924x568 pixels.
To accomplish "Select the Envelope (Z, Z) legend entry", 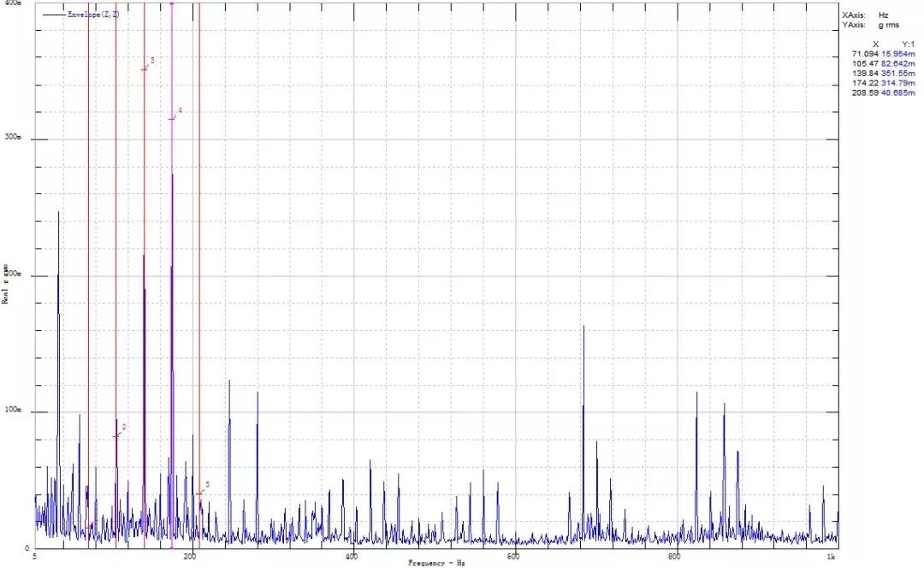I will point(80,15).
